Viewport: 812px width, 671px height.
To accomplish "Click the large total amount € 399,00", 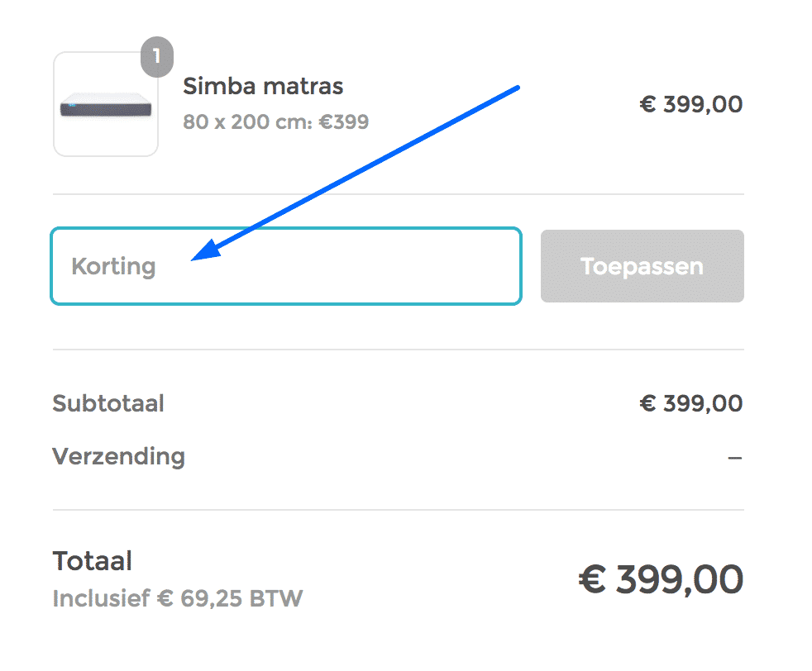I will tap(661, 579).
